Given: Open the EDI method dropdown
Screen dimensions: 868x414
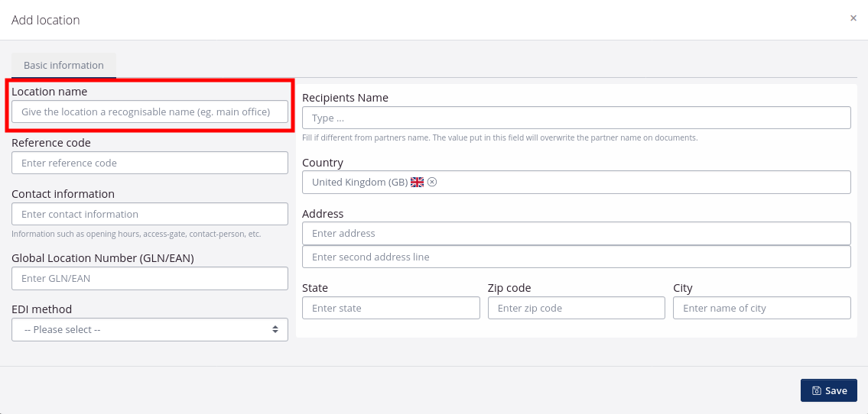Looking at the screenshot, I should tap(149, 330).
